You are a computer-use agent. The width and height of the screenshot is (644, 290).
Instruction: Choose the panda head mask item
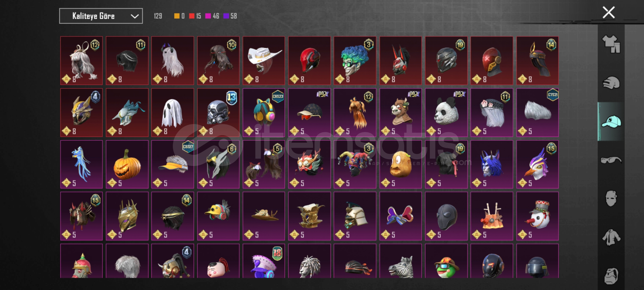coord(446,113)
